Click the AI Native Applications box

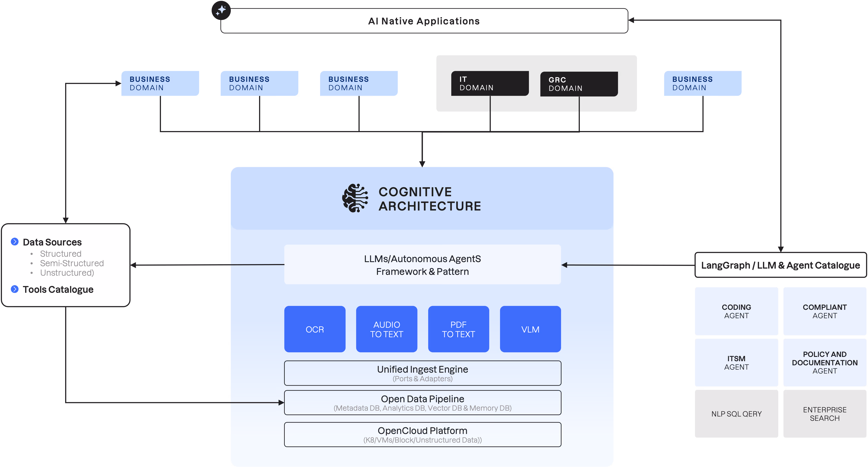[424, 21]
